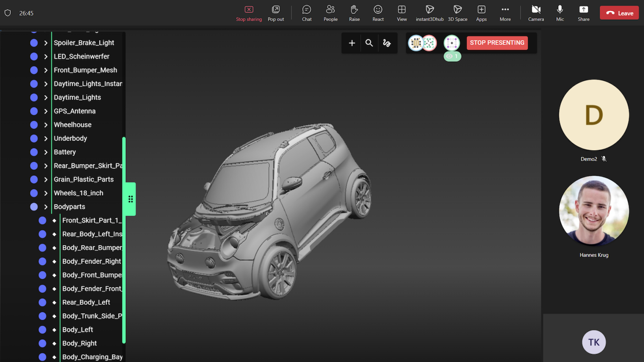
Task: Open the Chat panel
Action: coord(307,13)
